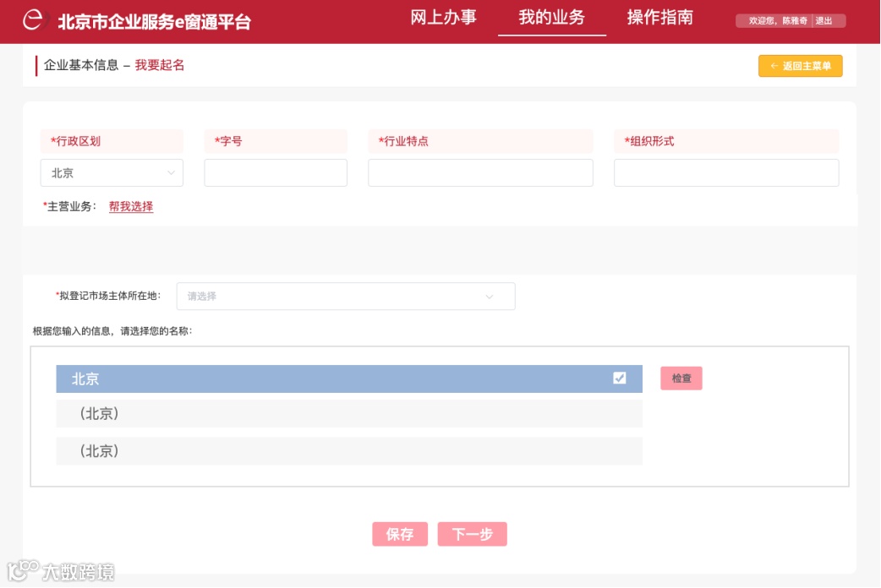This screenshot has height=588, width=881.
Task: Click the 企业基本信息 heading text
Action: coord(81,65)
